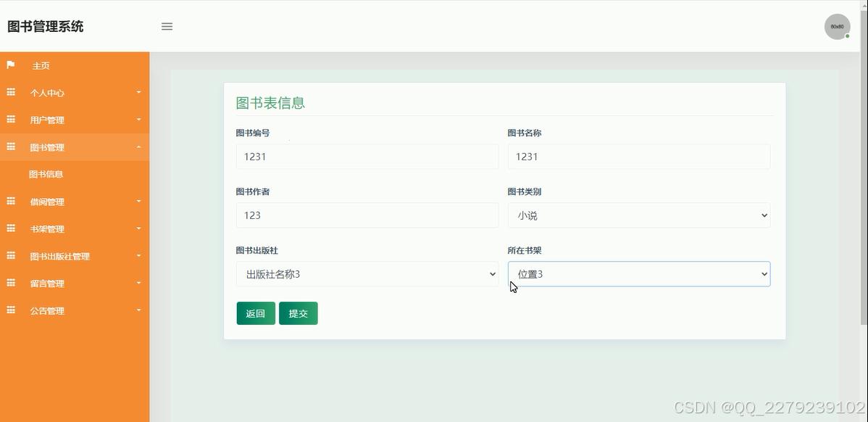
Task: Click the 所在书架 field label
Action: click(525, 250)
